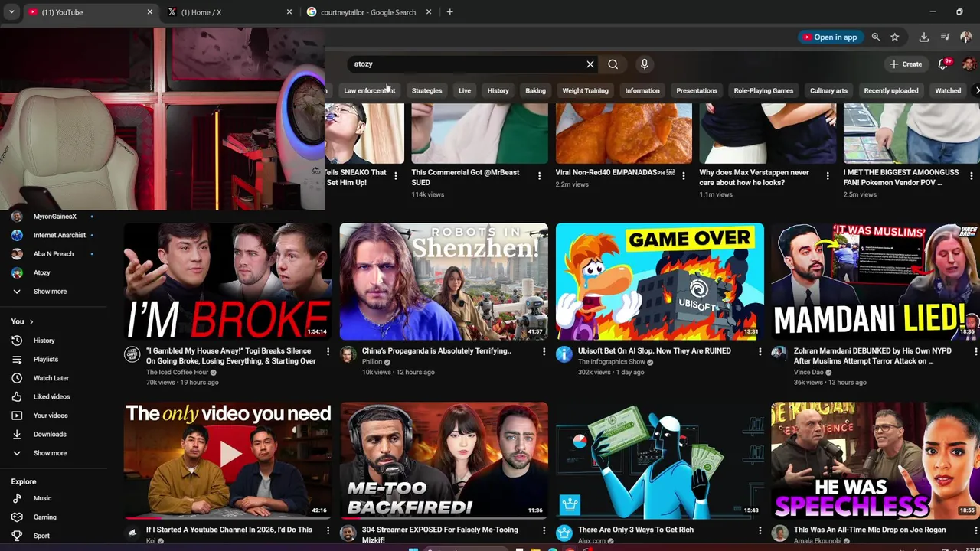
Task: Open the GAME OVER Ubisoft thumbnail
Action: 660,282
